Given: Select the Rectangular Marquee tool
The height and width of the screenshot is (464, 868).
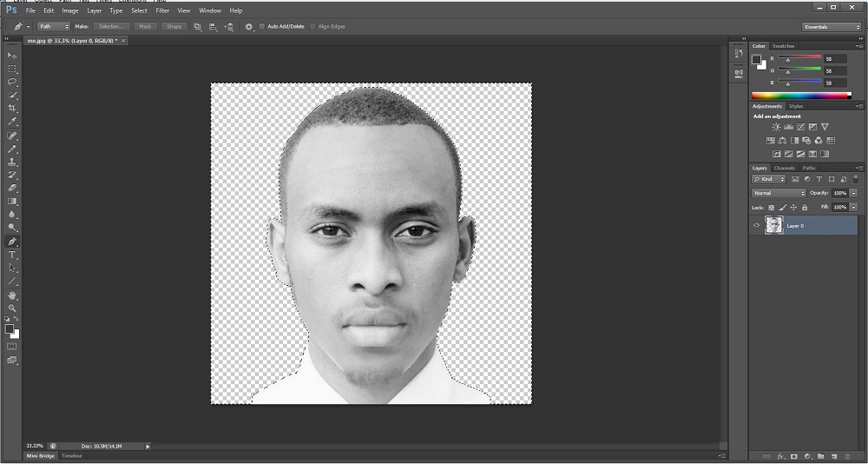Looking at the screenshot, I should pos(11,69).
